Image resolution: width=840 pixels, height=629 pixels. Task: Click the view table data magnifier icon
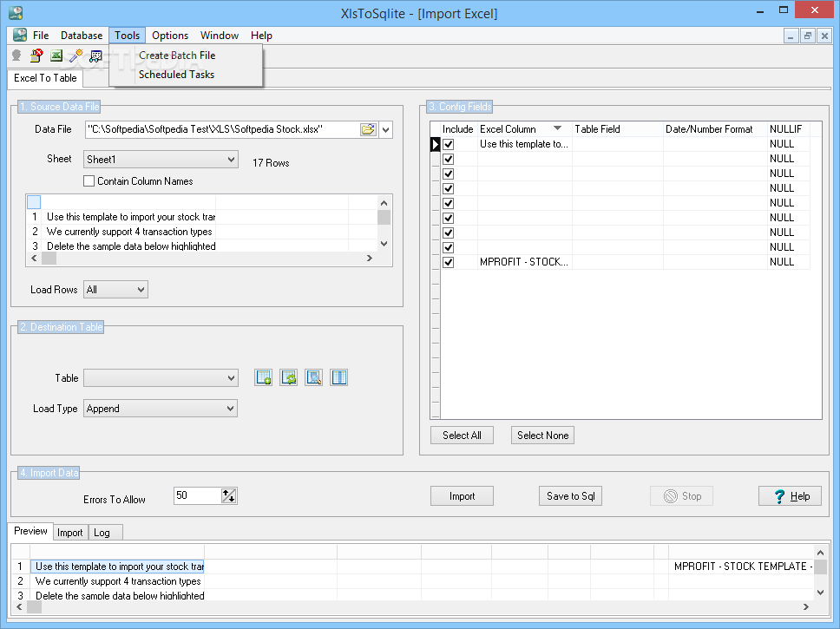click(314, 377)
